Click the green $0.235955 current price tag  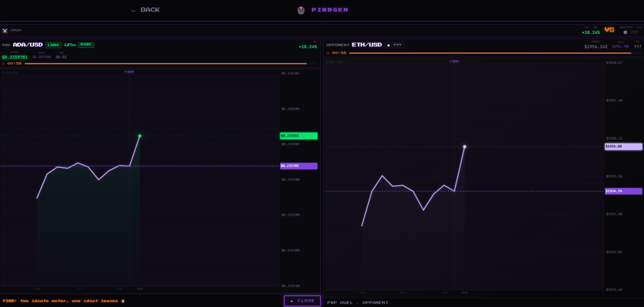pos(299,136)
